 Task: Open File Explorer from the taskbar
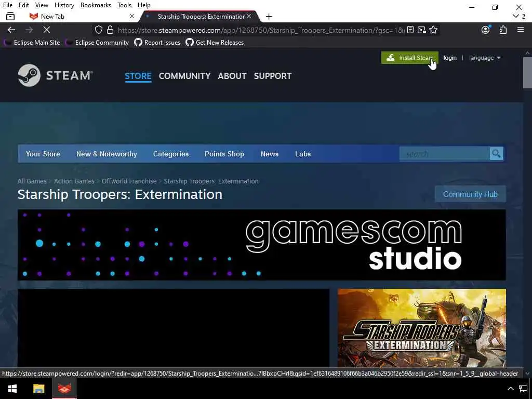(x=38, y=389)
